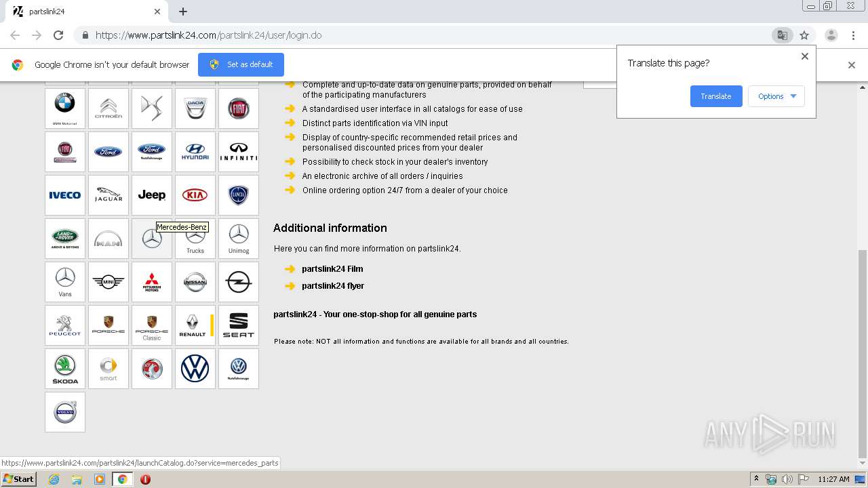Image resolution: width=868 pixels, height=488 pixels.
Task: Launch Internet Explorer from the taskbar
Action: [x=54, y=479]
